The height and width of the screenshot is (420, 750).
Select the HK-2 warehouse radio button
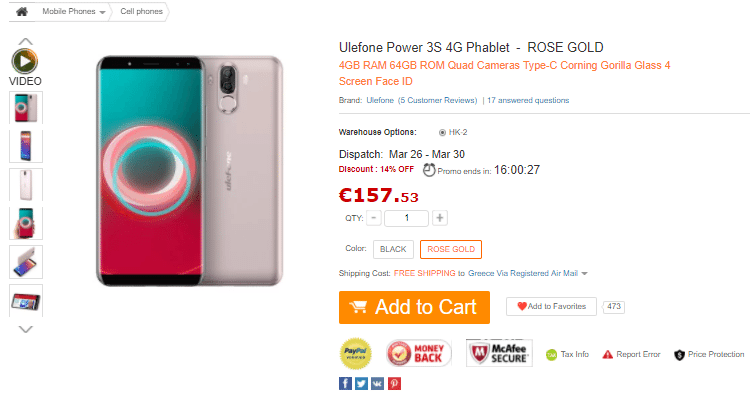click(442, 133)
